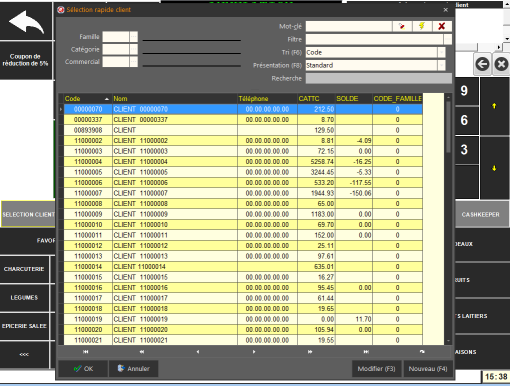The image size is (510, 386).
Task: Click Coupon de réduction de 5% button
Action: [x=26, y=60]
